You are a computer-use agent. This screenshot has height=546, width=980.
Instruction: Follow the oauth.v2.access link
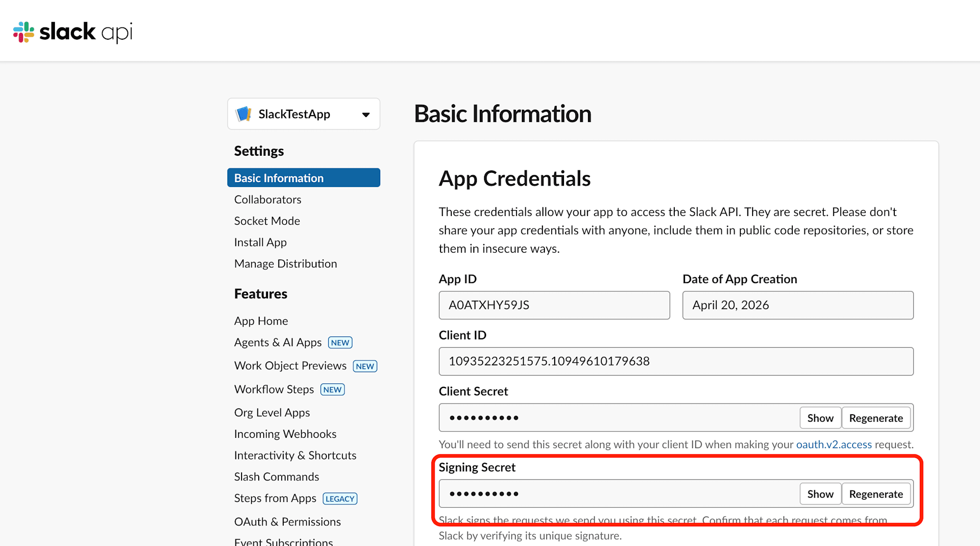coord(833,445)
